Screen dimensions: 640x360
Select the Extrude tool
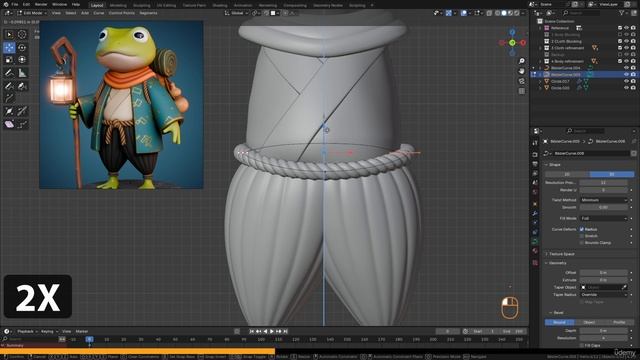pyautogui.click(x=9, y=98)
